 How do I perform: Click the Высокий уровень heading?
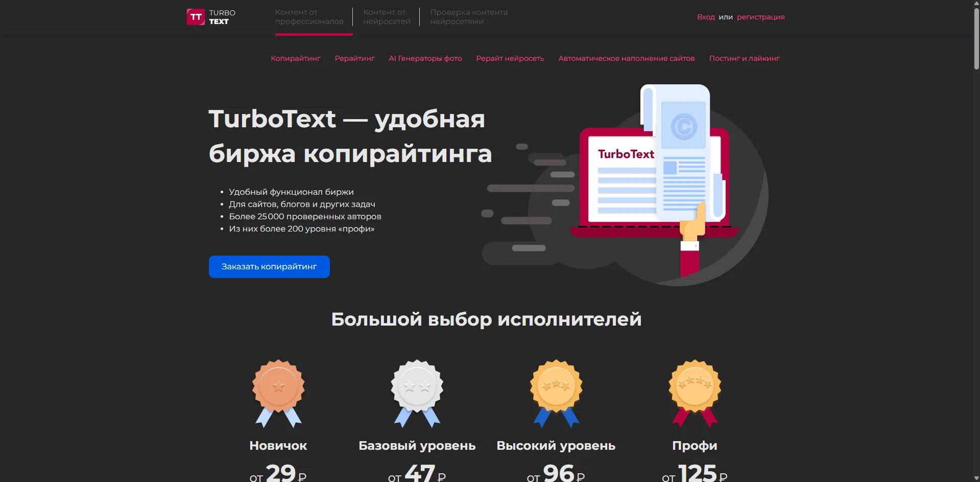(x=556, y=446)
